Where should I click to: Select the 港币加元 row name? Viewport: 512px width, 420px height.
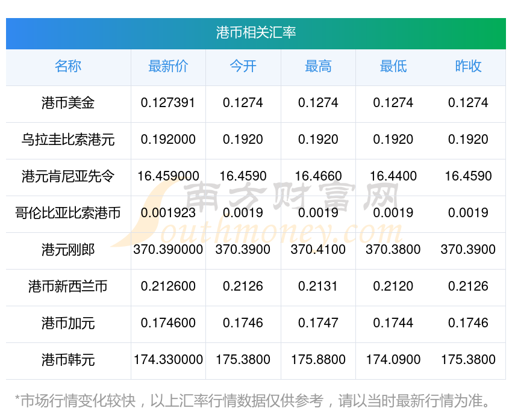(68, 323)
